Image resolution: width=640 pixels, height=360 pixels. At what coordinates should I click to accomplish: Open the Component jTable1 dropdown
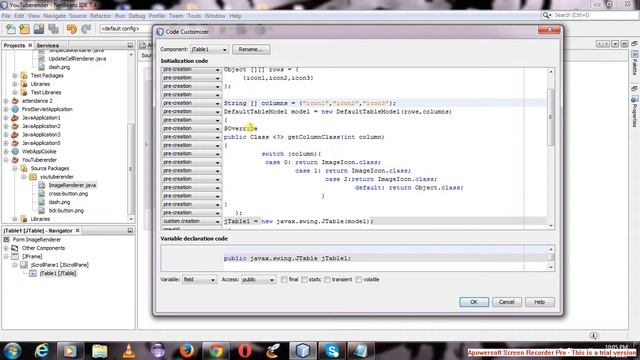point(209,49)
